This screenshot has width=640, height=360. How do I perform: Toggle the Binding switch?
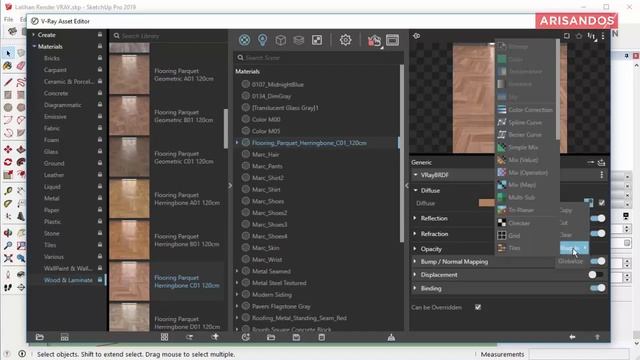(x=598, y=288)
